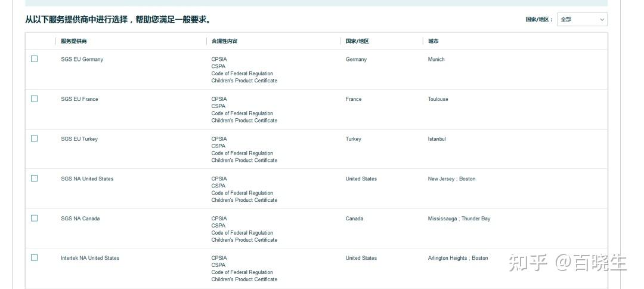This screenshot has height=289, width=644.
Task: Click the 服务提供商 column header
Action: [74, 41]
